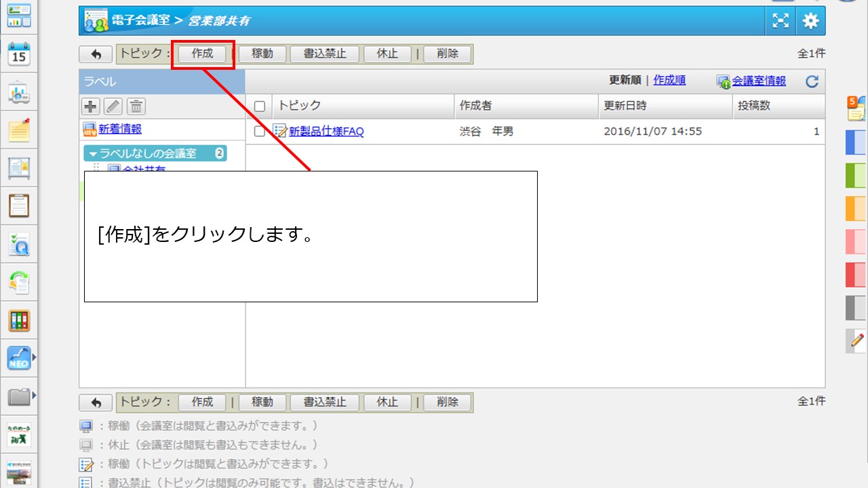Expand the arrow beside the folder icon
Image resolution: width=868 pixels, height=488 pixels.
tap(34, 395)
